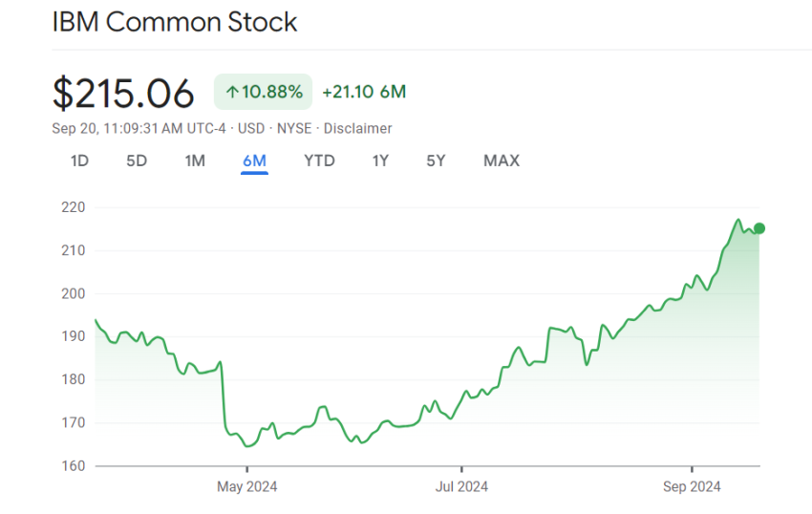Click the Sep 2024 axis label
The width and height of the screenshot is (812, 514).
click(x=692, y=487)
